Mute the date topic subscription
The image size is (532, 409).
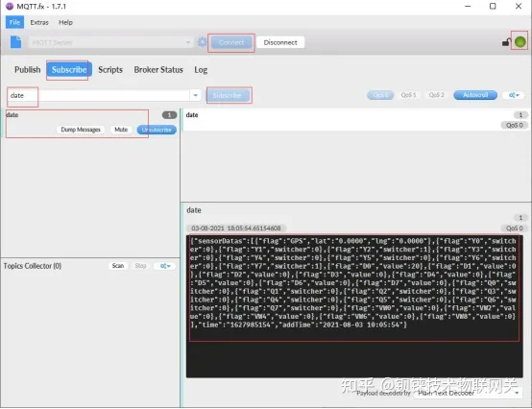[x=121, y=130]
